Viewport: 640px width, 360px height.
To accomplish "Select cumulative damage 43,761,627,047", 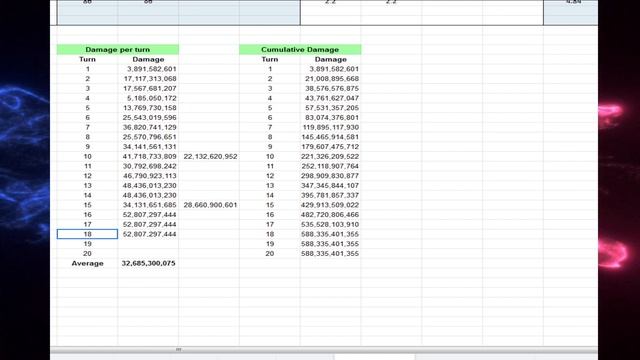I will click(331, 98).
